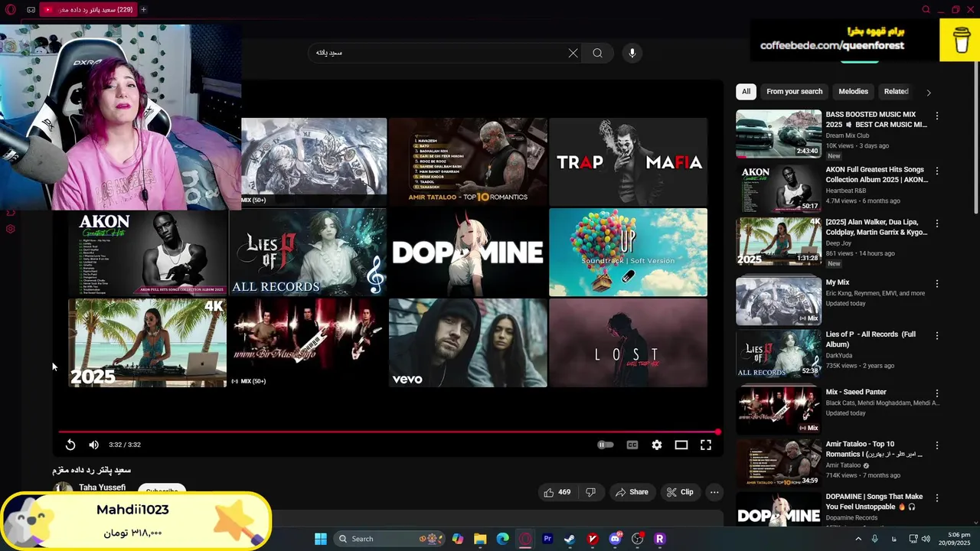Image resolution: width=980 pixels, height=551 pixels.
Task: Toggle closed captions CC button
Action: [632, 445]
